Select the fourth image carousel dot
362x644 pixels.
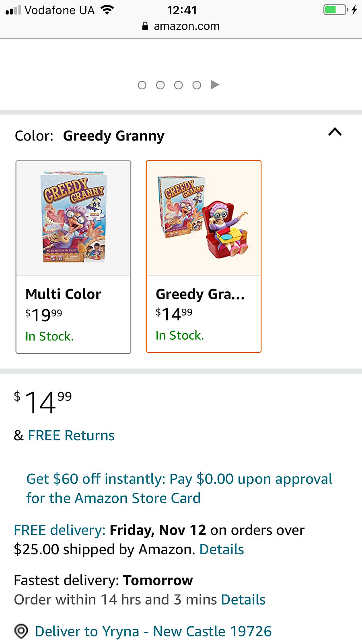tap(197, 85)
